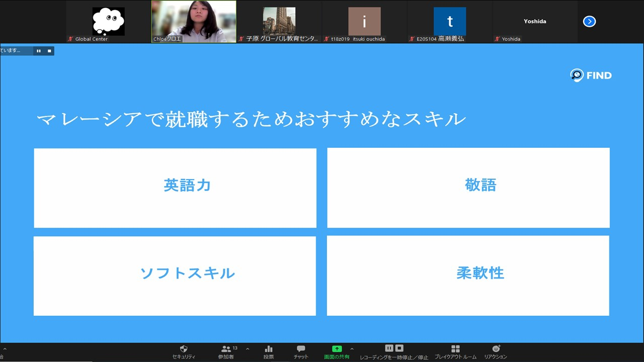Open Breakout Rooms (ブレイクアウトルーム)
This screenshot has height=362, width=644.
tap(455, 352)
